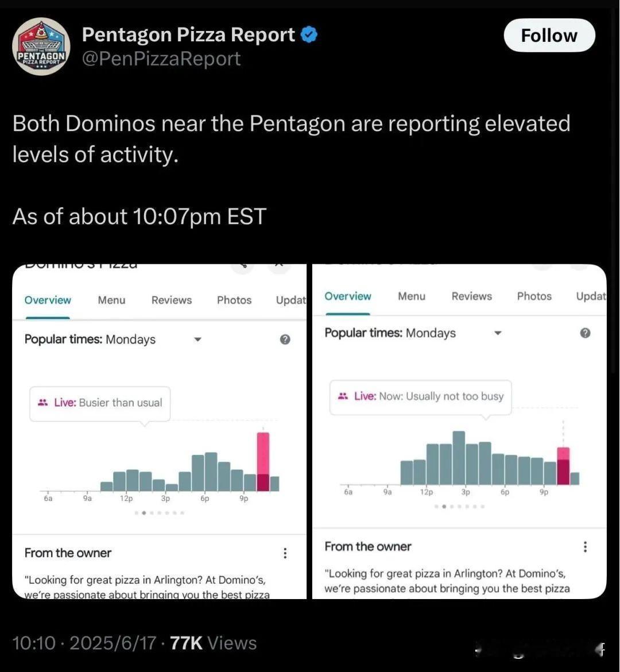Viewport: 620px width, 672px height.
Task: Open three-dot menu beside left From the owner
Action: (285, 553)
